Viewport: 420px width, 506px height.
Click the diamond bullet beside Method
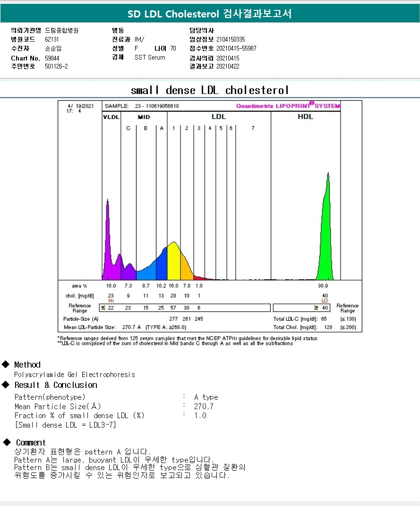(6, 364)
